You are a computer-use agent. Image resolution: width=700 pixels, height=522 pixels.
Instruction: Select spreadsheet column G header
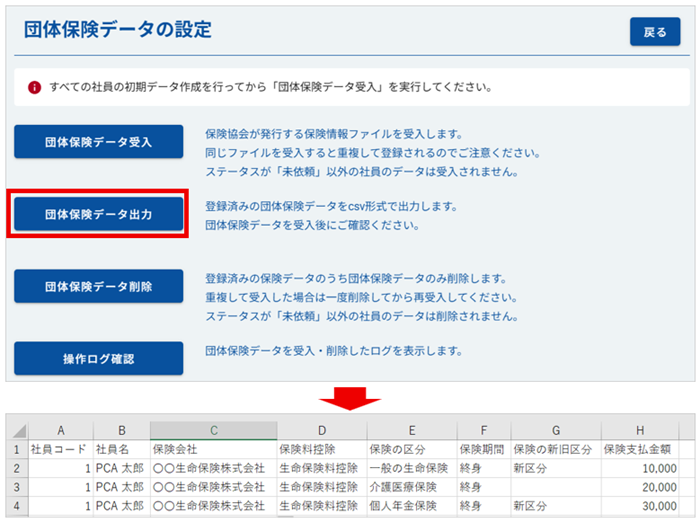click(x=556, y=430)
